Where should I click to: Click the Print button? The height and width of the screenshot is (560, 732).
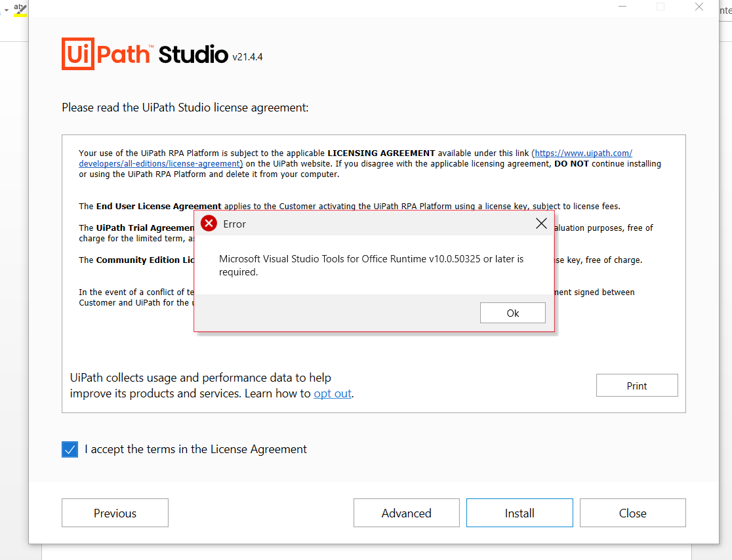(636, 386)
